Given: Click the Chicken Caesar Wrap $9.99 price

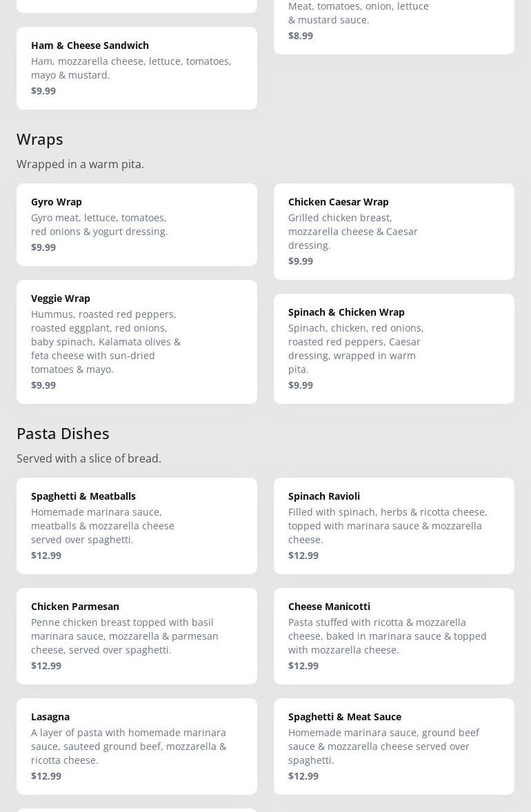Looking at the screenshot, I should (301, 261).
